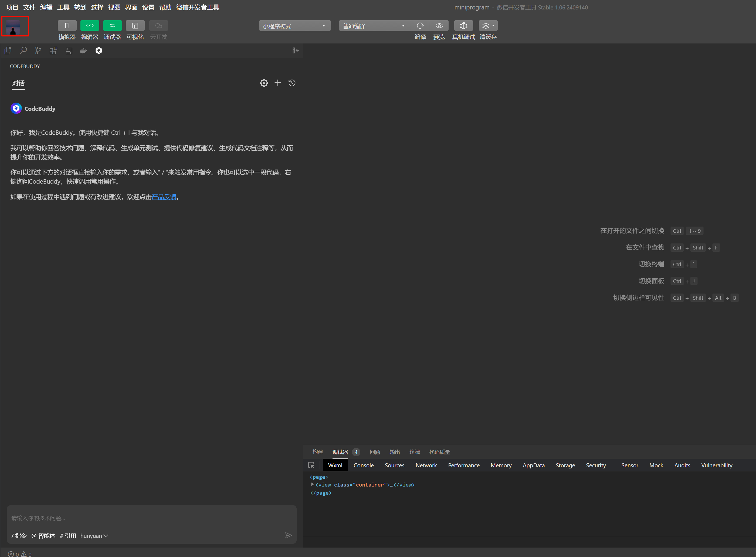Select the AppData devtools tab
Viewport: 756px width, 557px height.
coord(534,465)
